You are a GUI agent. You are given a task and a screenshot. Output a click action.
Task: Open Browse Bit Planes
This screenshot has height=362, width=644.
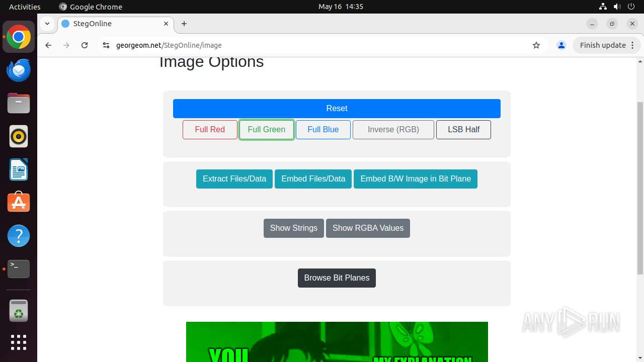click(337, 278)
